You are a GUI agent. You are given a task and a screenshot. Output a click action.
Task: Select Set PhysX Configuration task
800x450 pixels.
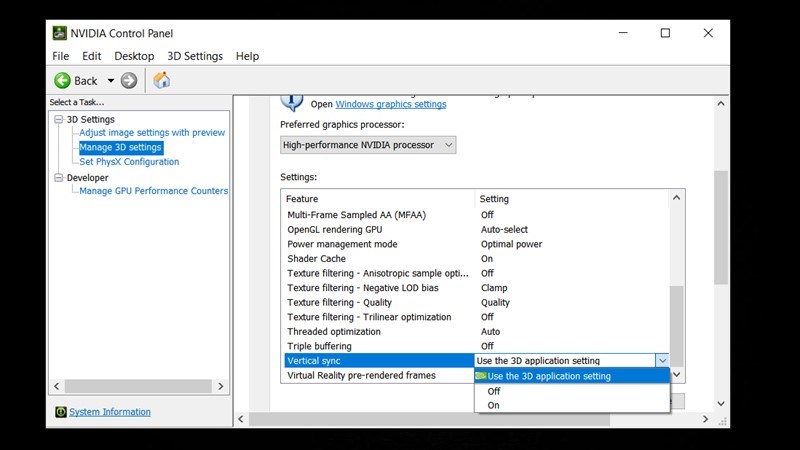tap(129, 162)
